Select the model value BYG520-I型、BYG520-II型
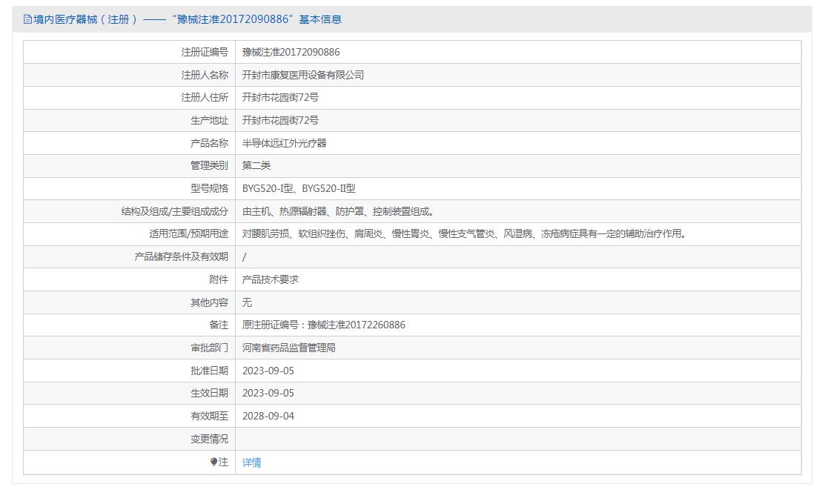This screenshot has width=825, height=504. [x=299, y=188]
